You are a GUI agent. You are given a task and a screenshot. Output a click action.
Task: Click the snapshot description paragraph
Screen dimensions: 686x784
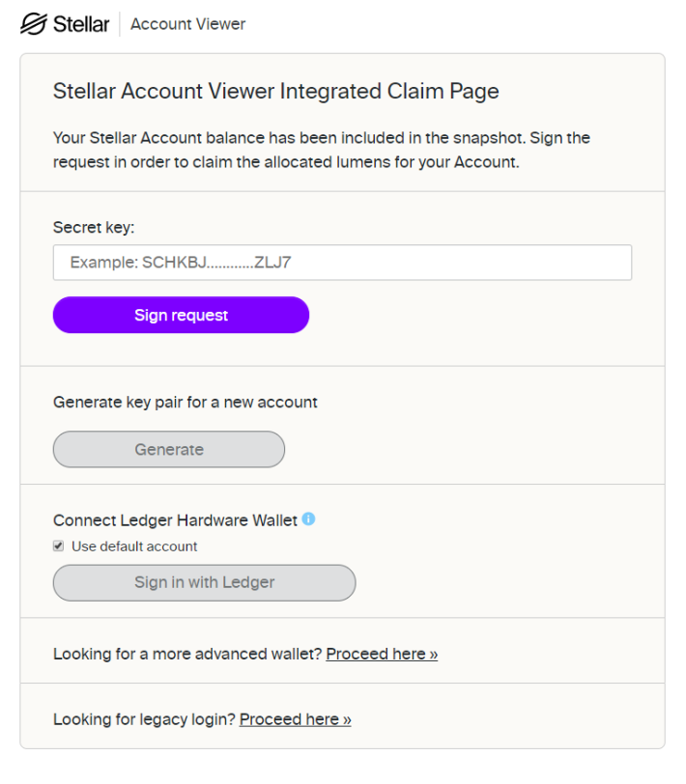(x=321, y=150)
